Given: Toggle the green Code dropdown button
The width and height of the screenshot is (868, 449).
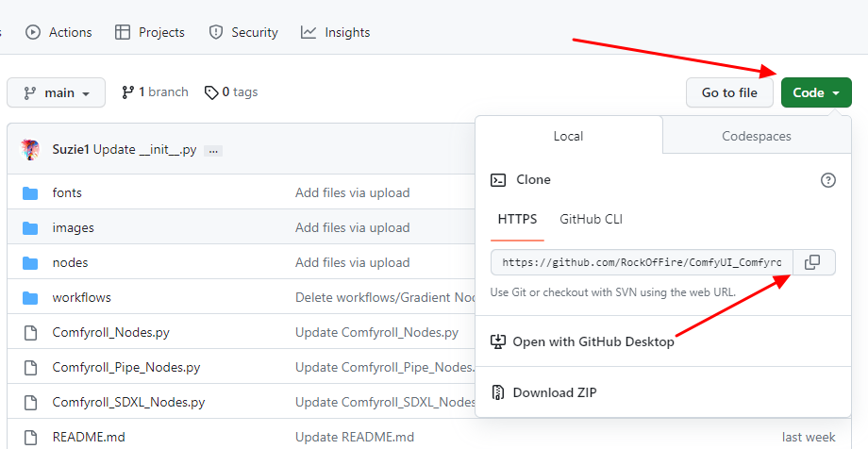Looking at the screenshot, I should pos(816,92).
